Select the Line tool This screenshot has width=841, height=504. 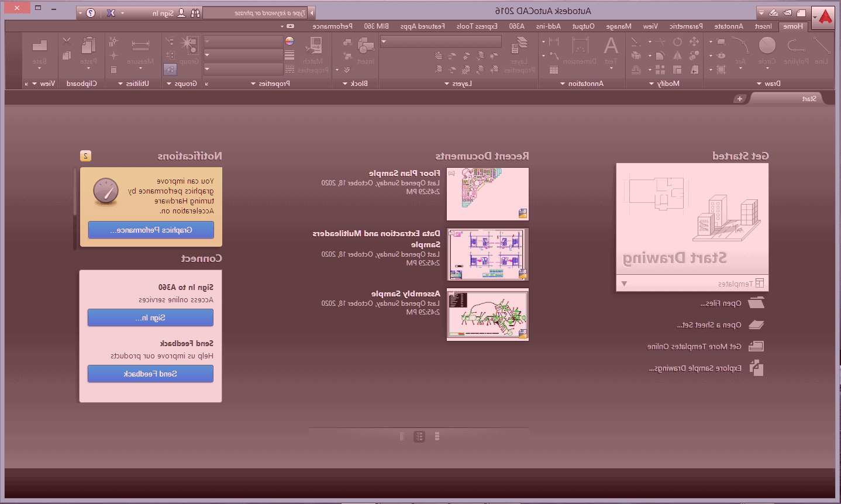pos(822,50)
